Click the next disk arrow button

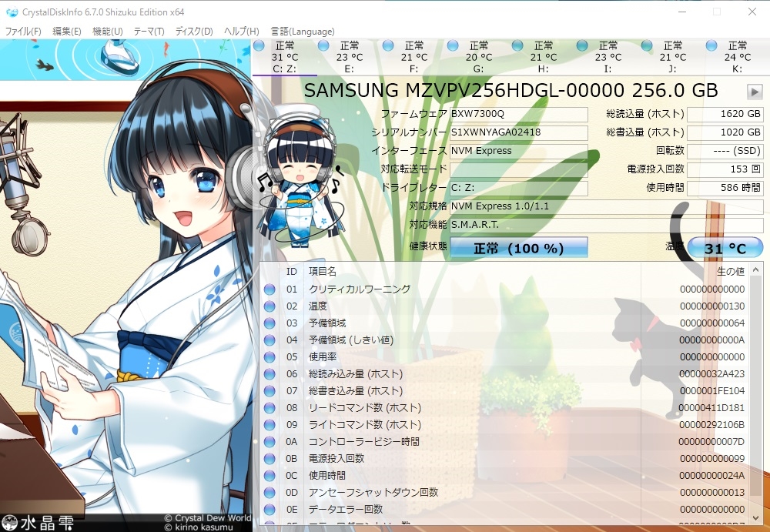click(x=755, y=92)
